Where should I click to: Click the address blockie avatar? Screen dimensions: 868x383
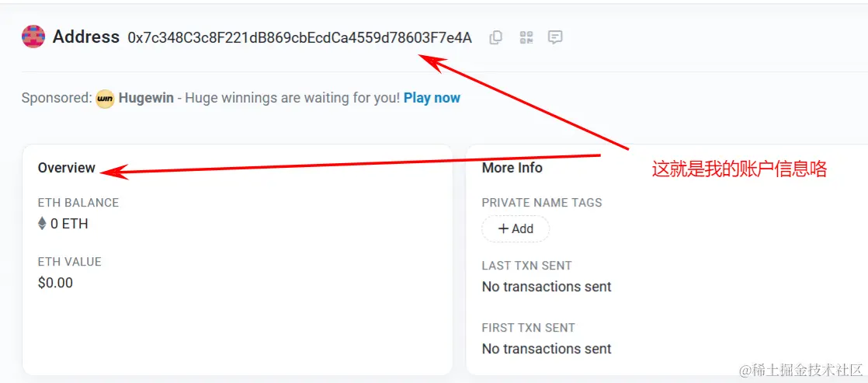click(x=33, y=37)
